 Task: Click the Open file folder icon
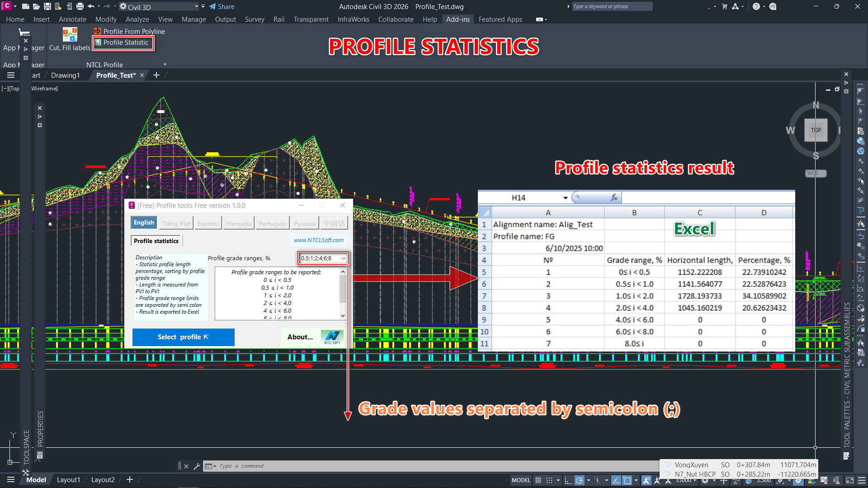(x=36, y=7)
